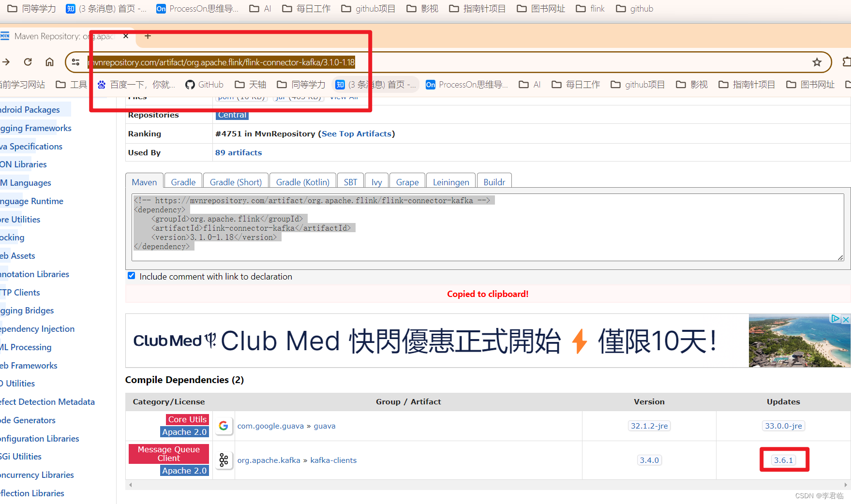851x504 pixels.
Task: Open the guava artifact link
Action: point(324,426)
